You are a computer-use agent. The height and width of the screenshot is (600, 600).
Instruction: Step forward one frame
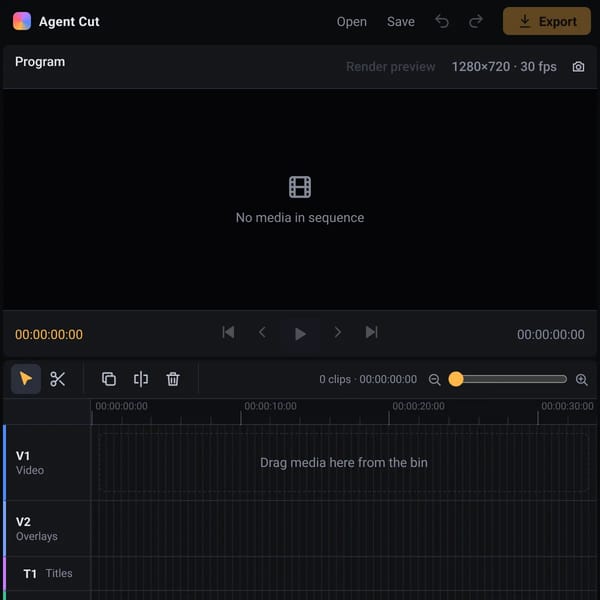pyautogui.click(x=338, y=332)
